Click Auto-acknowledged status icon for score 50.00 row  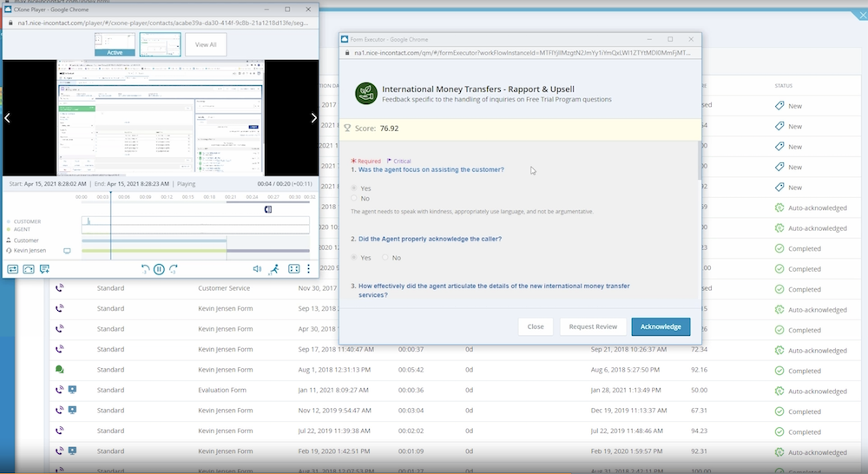click(x=779, y=391)
